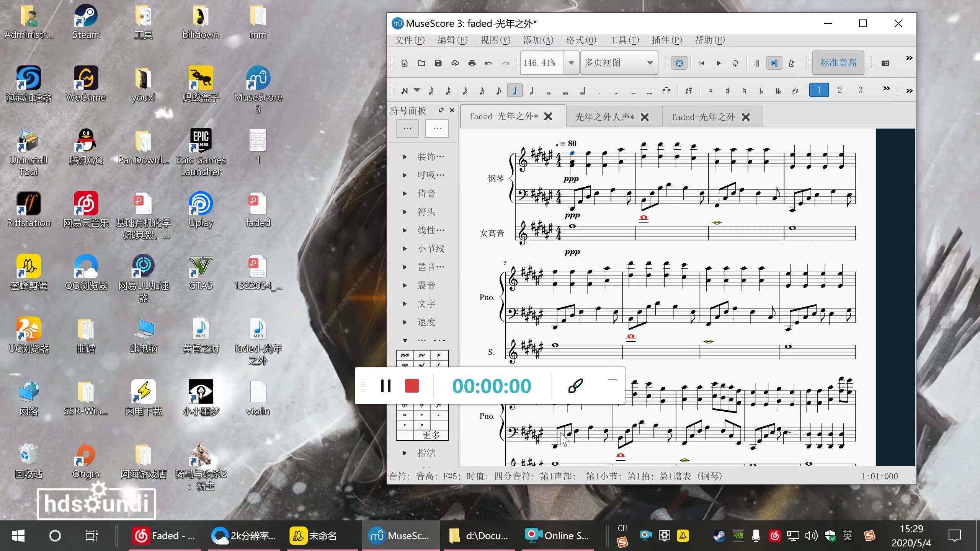Apply the natural accidental
Viewport: 980px width, 551px height.
tap(745, 91)
